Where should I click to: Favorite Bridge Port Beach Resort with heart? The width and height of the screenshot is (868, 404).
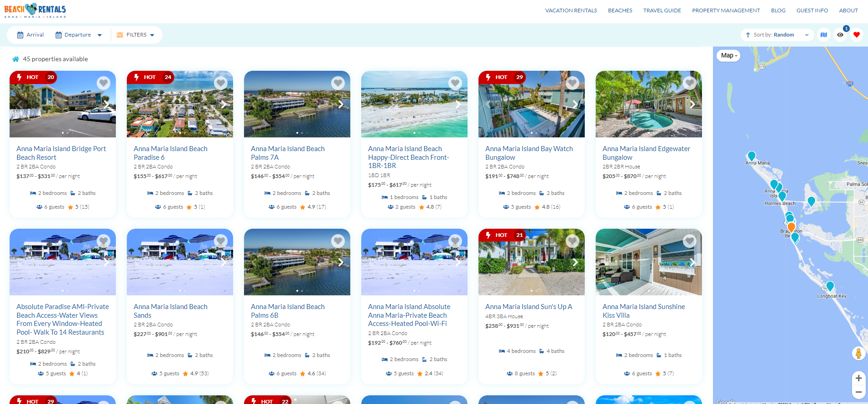coord(104,83)
